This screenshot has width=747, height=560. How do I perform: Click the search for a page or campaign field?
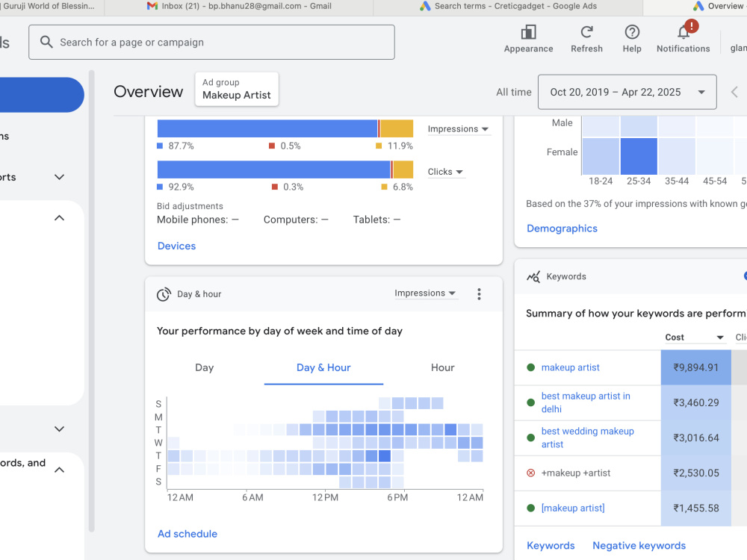pyautogui.click(x=211, y=43)
